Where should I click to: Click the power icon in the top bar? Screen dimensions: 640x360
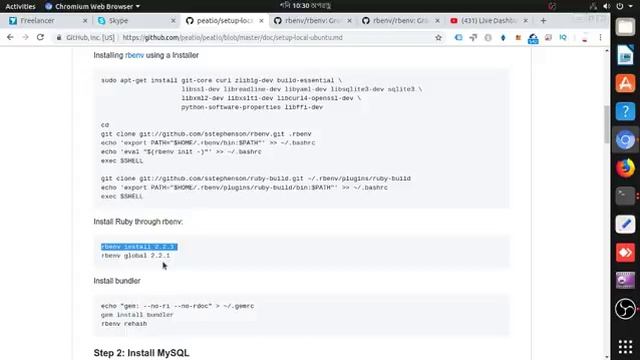[620, 6]
